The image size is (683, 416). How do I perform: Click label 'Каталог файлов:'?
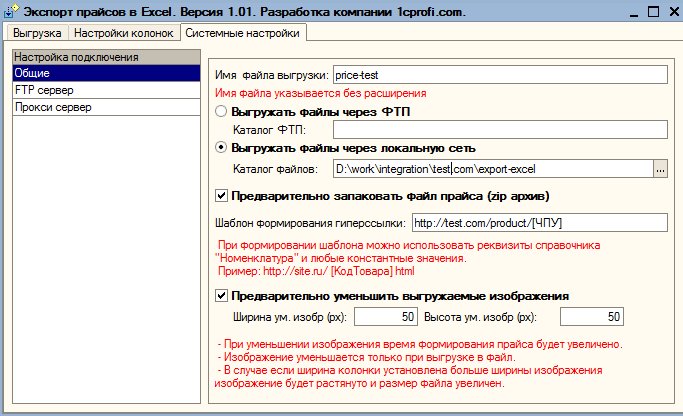tap(276, 169)
